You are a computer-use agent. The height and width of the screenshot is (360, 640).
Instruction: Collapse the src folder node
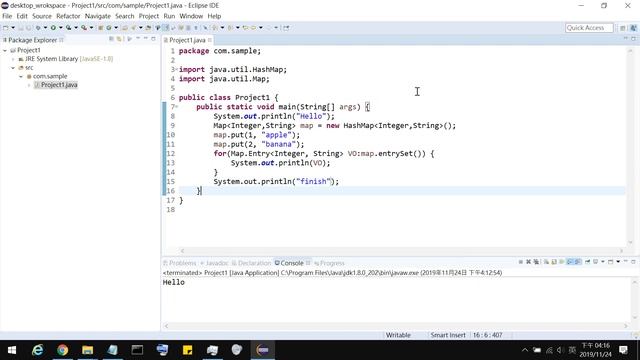(13, 68)
